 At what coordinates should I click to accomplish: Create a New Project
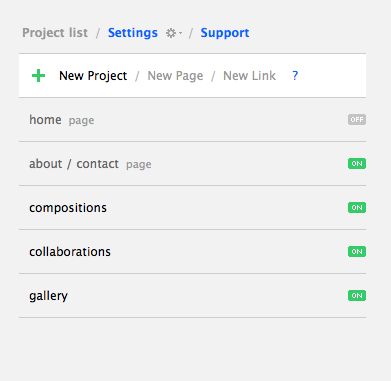[93, 76]
